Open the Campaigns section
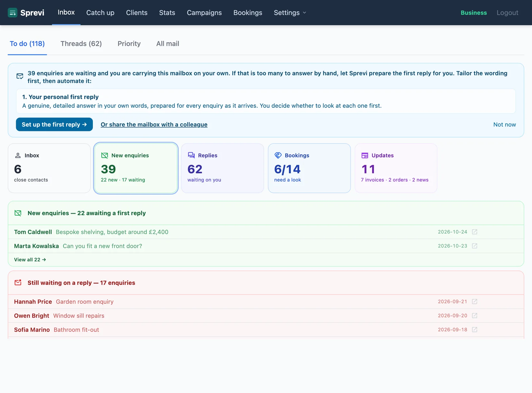 coord(204,13)
